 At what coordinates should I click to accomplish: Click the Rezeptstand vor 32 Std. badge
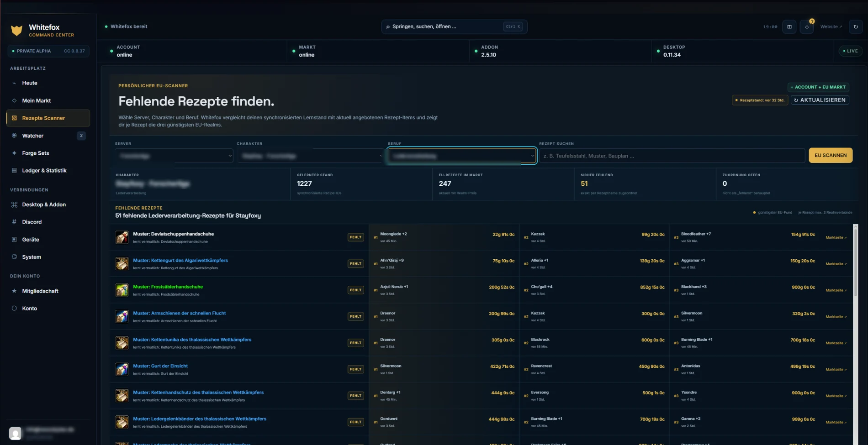[x=760, y=100]
